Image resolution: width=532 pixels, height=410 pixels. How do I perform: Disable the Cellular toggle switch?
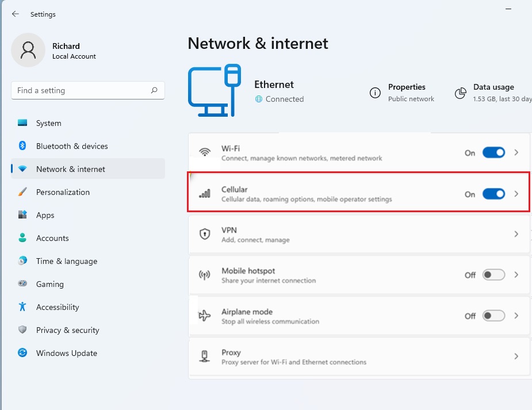[493, 194]
